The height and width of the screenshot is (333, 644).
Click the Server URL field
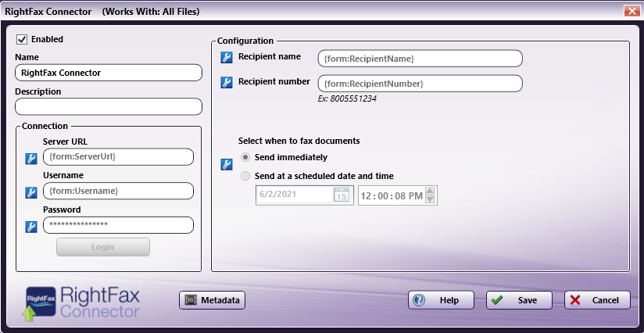coord(118,157)
